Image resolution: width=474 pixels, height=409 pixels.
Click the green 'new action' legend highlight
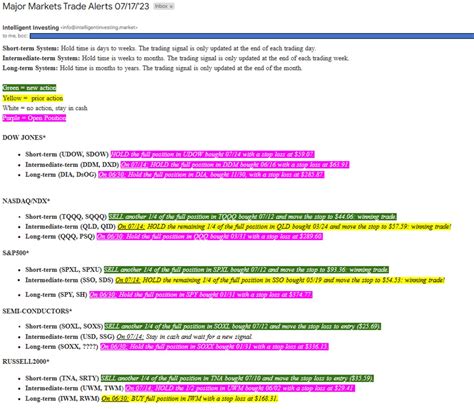tap(29, 88)
